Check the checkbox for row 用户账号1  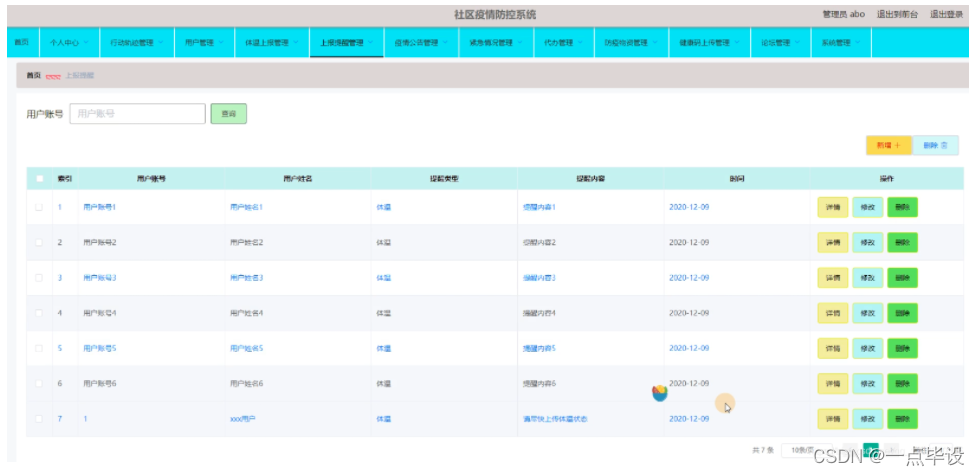point(39,207)
